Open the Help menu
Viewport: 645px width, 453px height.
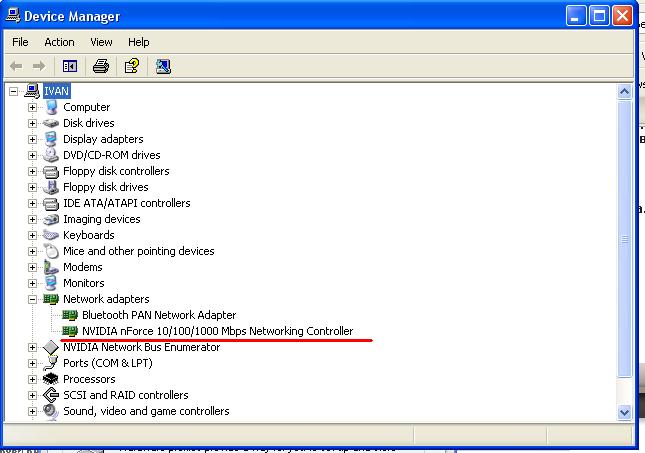pyautogui.click(x=139, y=42)
